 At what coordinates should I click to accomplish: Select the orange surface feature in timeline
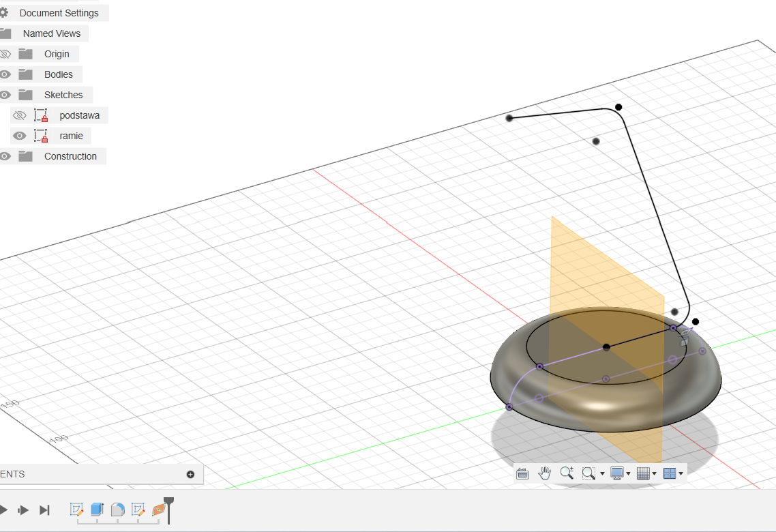pyautogui.click(x=158, y=509)
